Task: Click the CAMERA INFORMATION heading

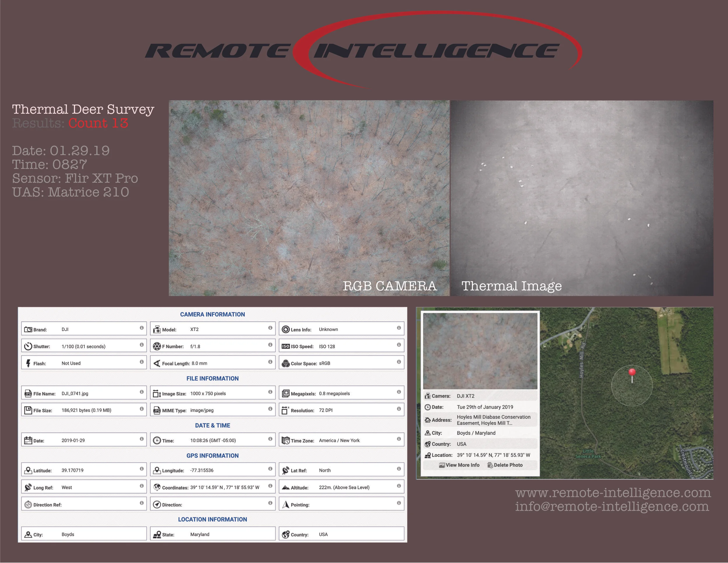Action: (x=212, y=314)
